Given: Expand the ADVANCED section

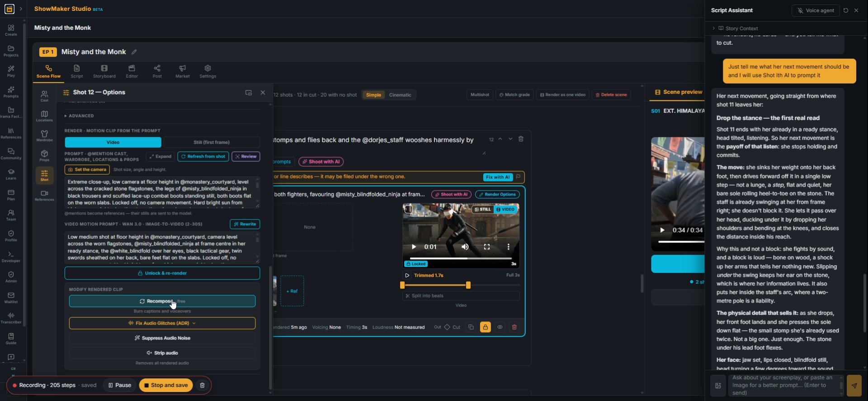Looking at the screenshot, I should pyautogui.click(x=80, y=116).
